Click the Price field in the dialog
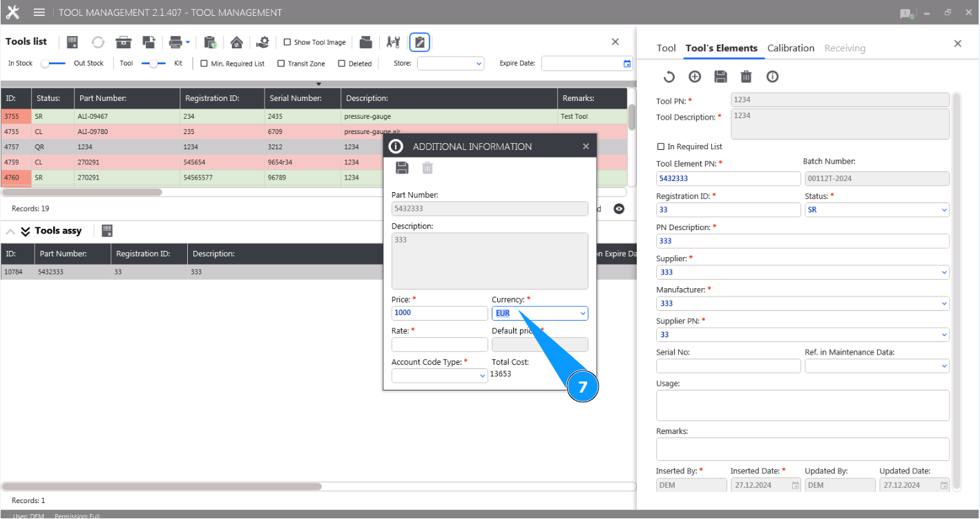This screenshot has width=980, height=519. coord(440,313)
